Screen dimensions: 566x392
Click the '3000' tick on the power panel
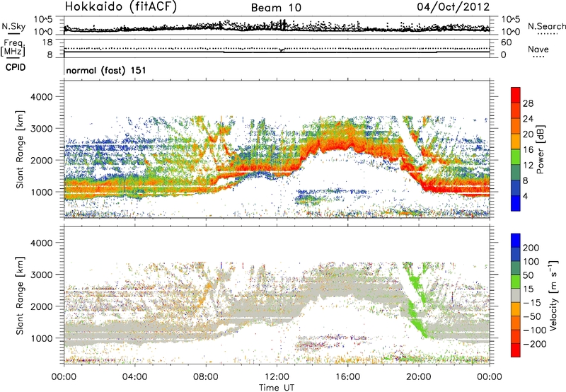coord(41,129)
